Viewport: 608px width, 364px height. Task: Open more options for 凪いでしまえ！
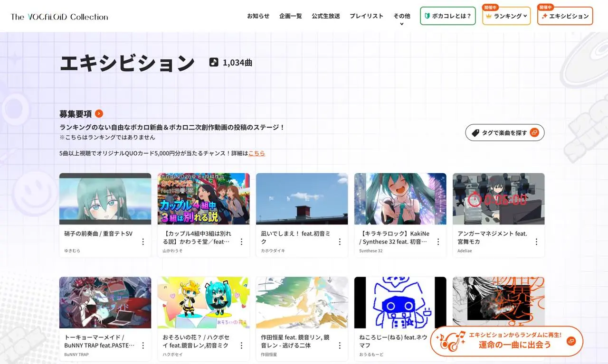tap(340, 242)
